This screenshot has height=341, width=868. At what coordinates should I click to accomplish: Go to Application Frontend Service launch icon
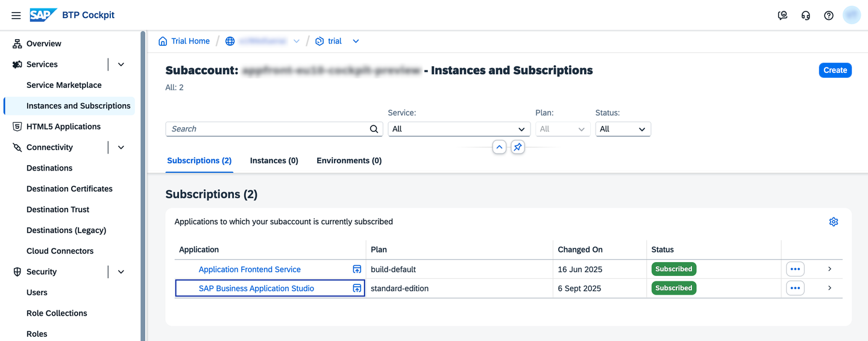(357, 269)
